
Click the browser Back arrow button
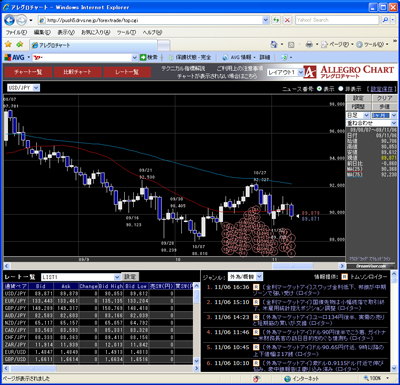tap(9, 20)
